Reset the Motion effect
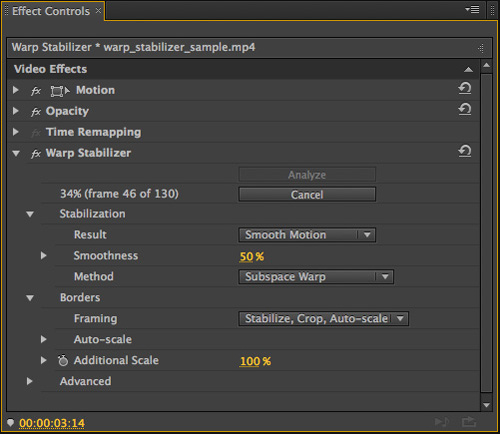The width and height of the screenshot is (500, 434). [x=465, y=89]
